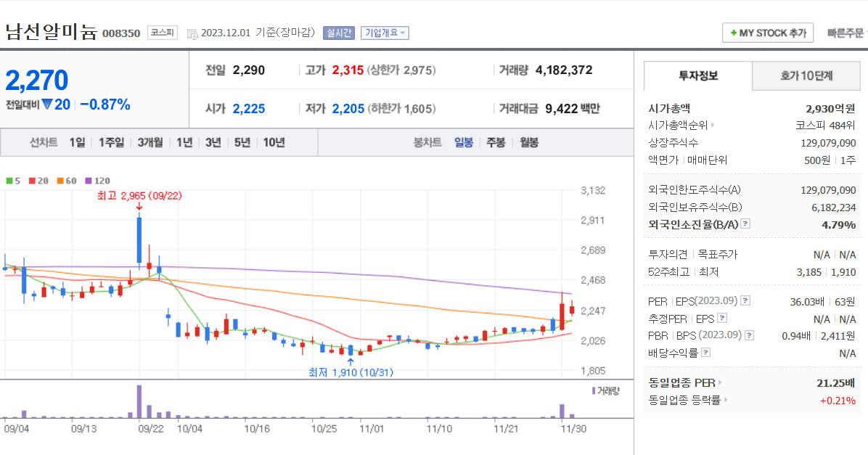868x455 pixels.
Task: Click the 거래량 legend marker
Action: pos(594,391)
